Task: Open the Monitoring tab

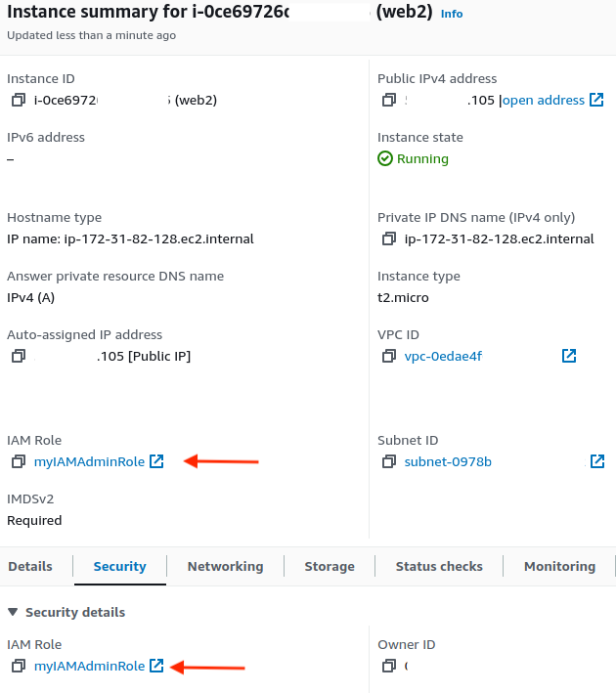Action: (560, 566)
